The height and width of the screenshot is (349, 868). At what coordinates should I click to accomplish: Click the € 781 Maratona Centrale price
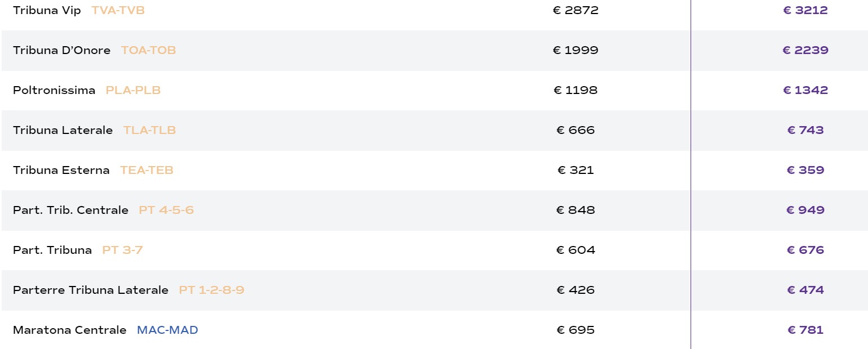[x=805, y=330]
